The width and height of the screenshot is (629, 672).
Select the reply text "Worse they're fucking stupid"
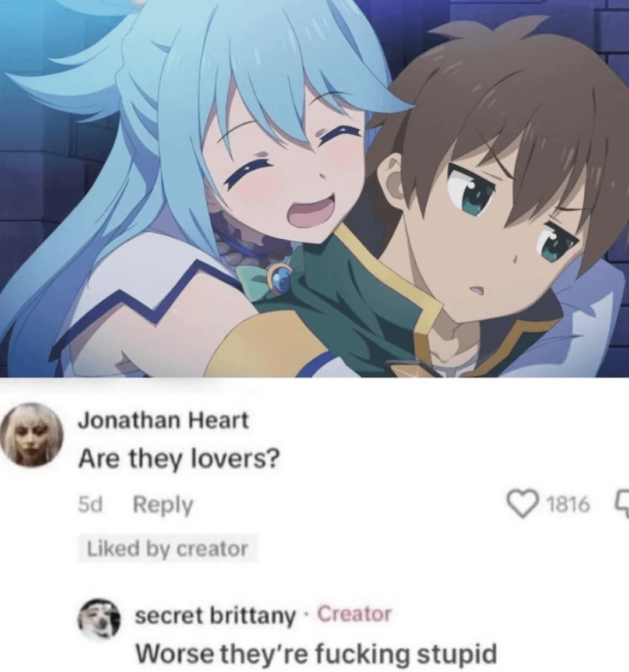(x=316, y=655)
